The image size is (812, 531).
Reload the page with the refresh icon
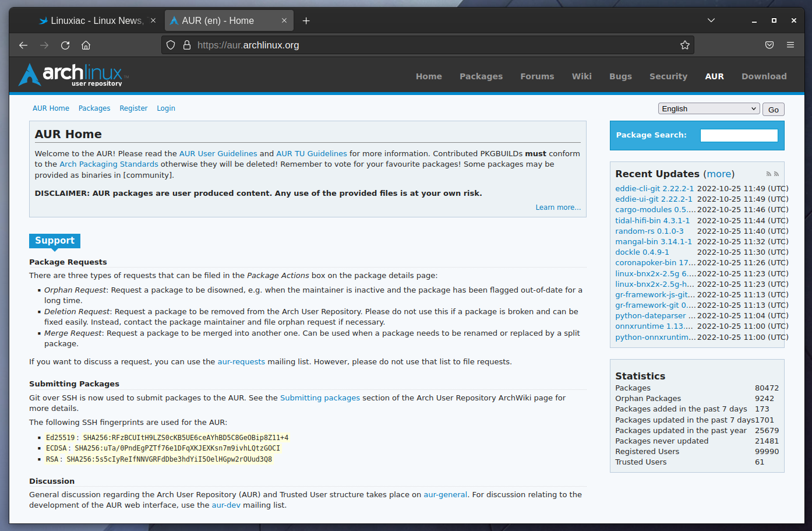[65, 45]
